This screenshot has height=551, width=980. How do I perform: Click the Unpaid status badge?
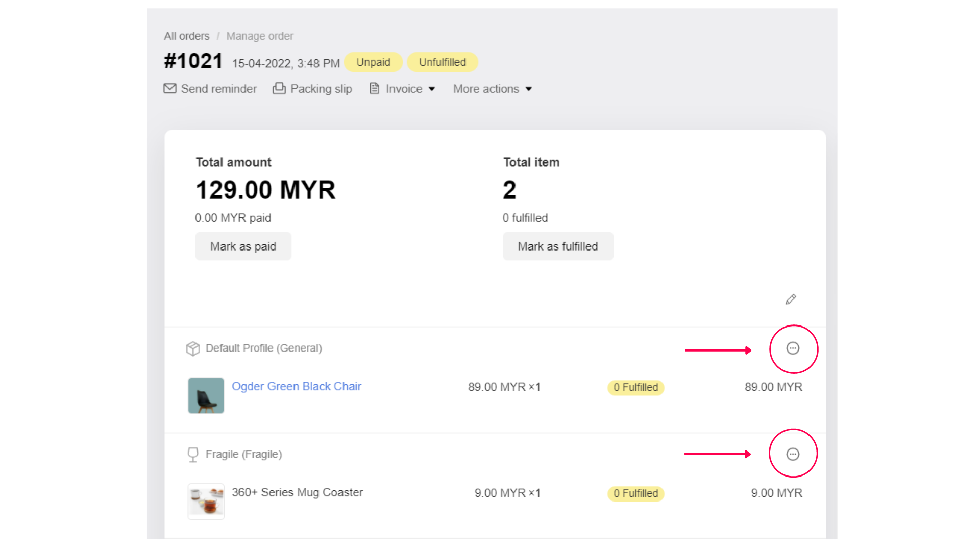(x=373, y=62)
